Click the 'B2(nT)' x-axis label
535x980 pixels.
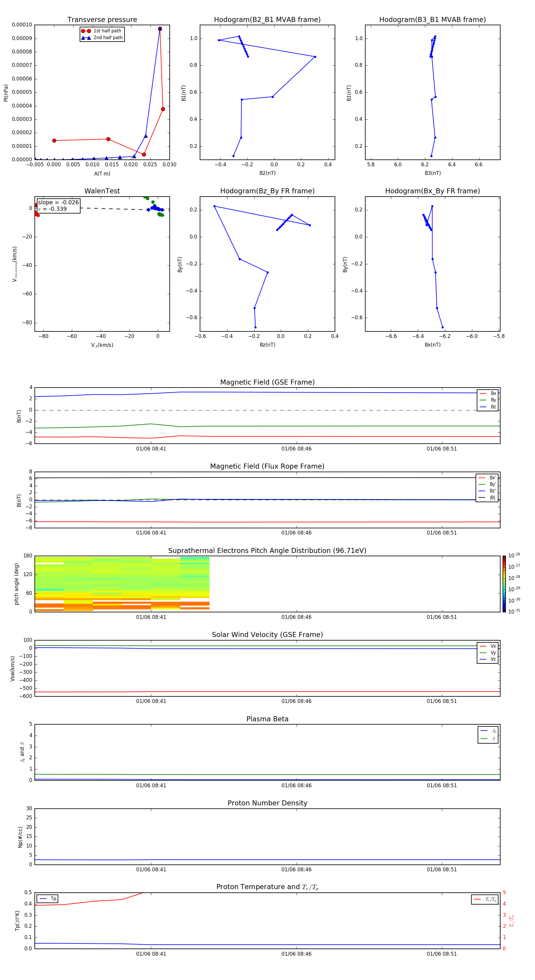[267, 173]
